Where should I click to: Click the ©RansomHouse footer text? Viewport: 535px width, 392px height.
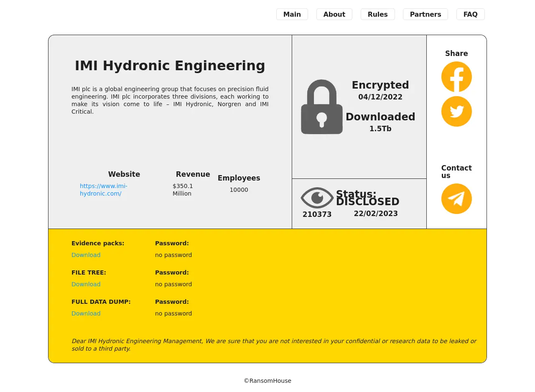coord(267,381)
